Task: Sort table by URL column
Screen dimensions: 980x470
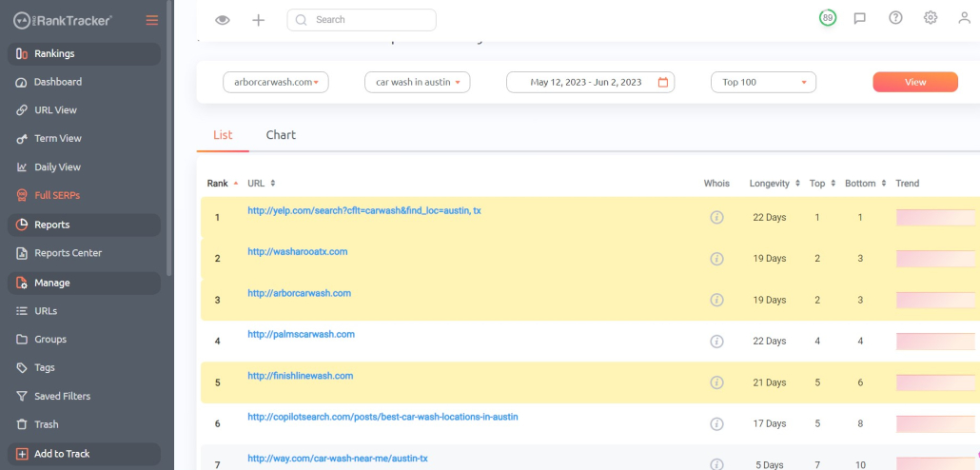Action: click(262, 184)
